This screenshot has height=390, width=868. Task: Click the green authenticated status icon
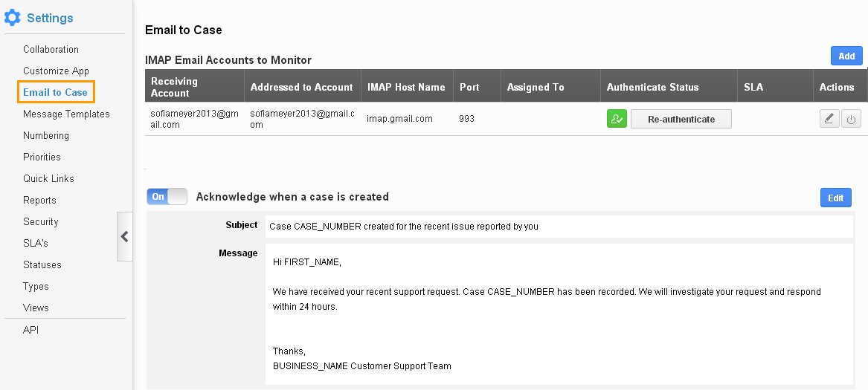tap(617, 119)
